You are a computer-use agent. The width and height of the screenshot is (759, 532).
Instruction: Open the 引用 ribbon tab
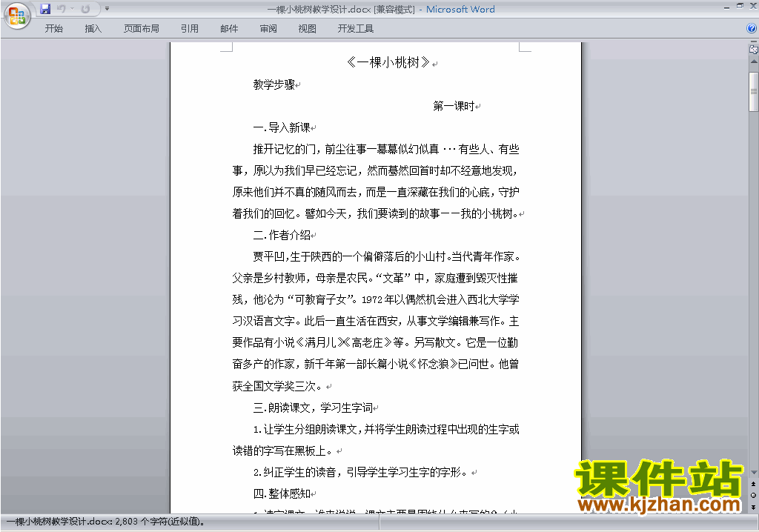pyautogui.click(x=190, y=29)
